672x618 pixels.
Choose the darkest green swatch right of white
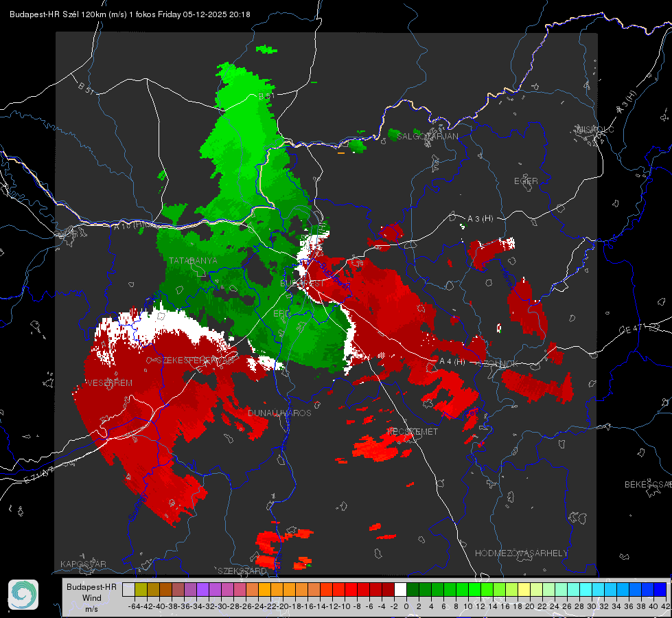413,589
